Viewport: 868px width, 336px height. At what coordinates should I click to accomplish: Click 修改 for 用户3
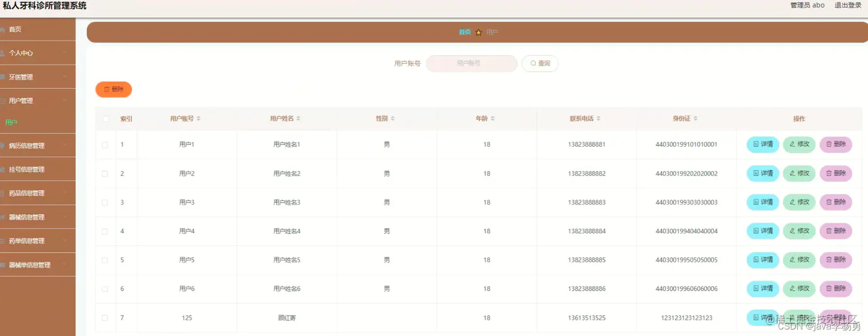point(799,202)
